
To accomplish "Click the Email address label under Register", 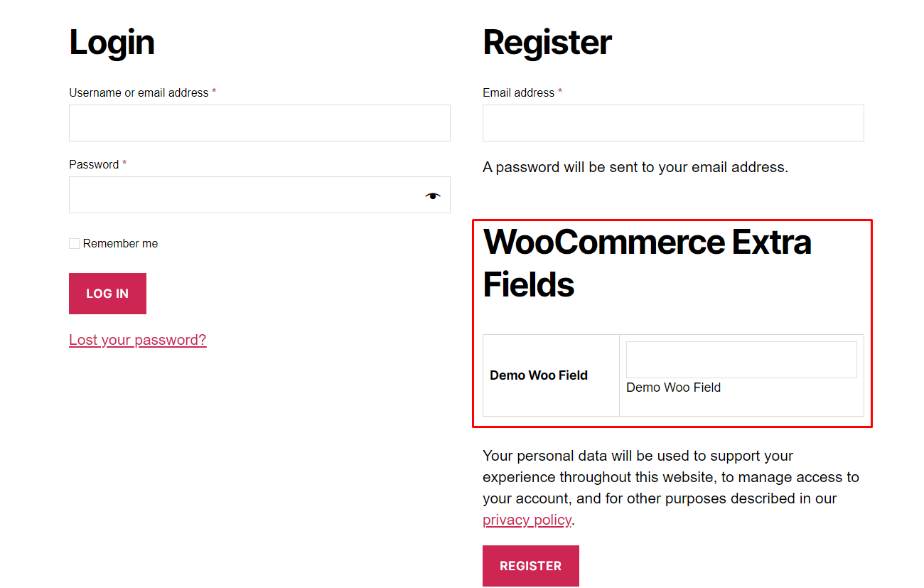I will 518,92.
